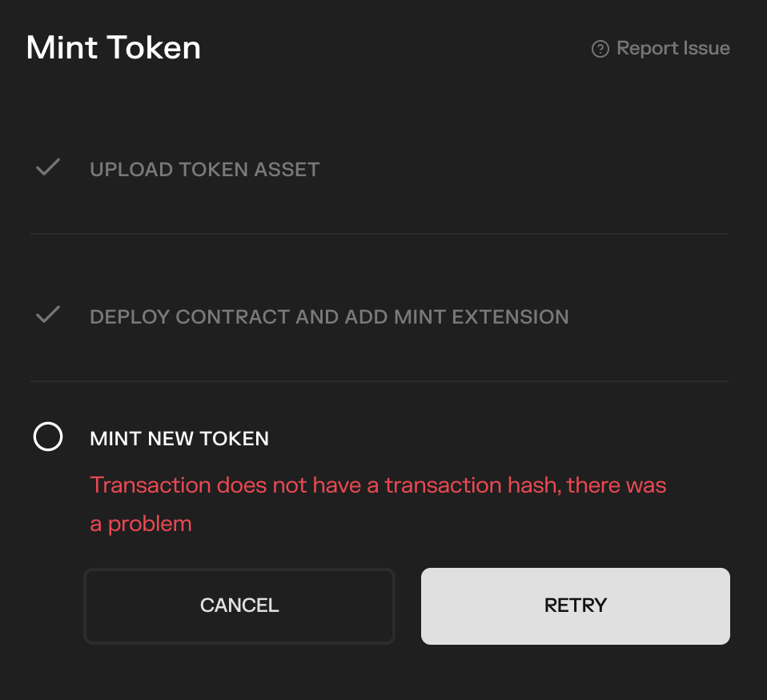Click the word "Token" in the heading
This screenshot has width=767, height=700.
(155, 48)
